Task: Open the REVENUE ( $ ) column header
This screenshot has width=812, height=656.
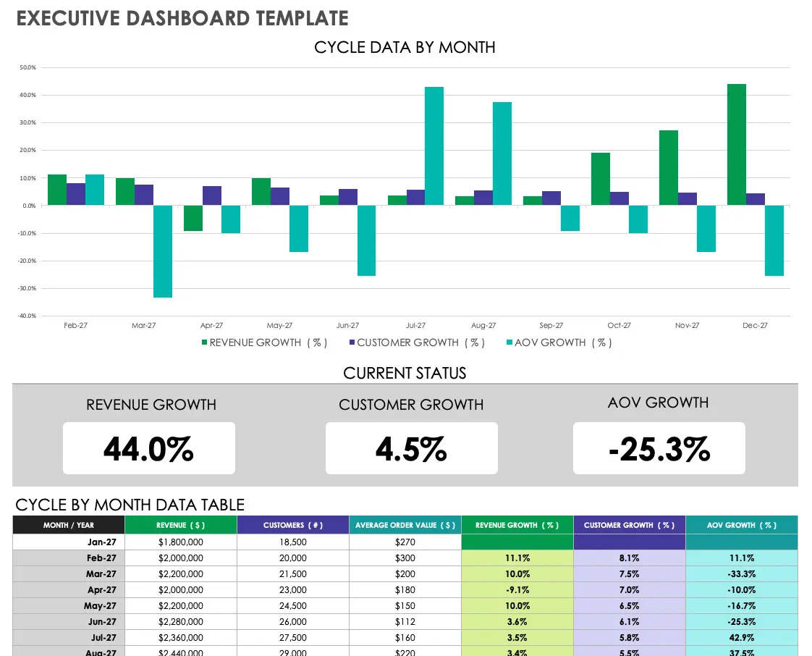Action: coord(180,524)
